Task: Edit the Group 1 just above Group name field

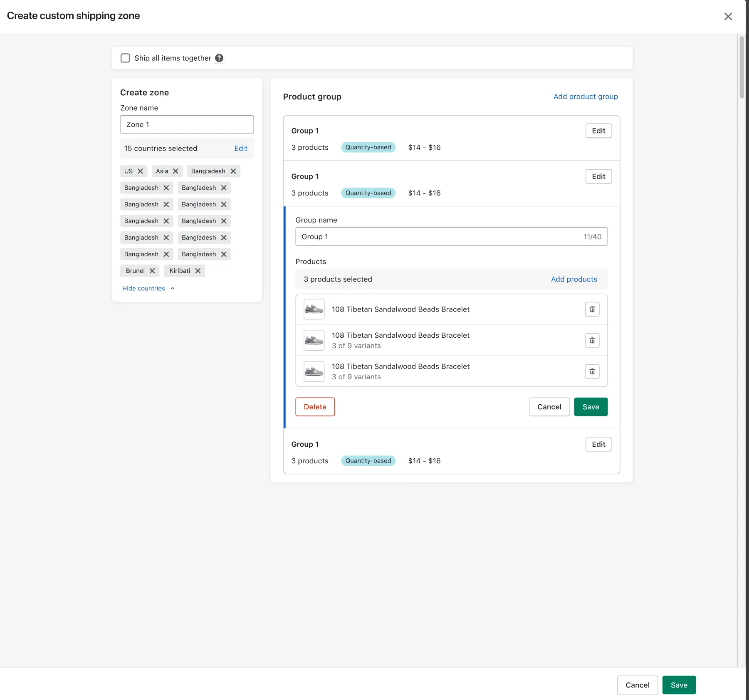Action: (x=598, y=176)
